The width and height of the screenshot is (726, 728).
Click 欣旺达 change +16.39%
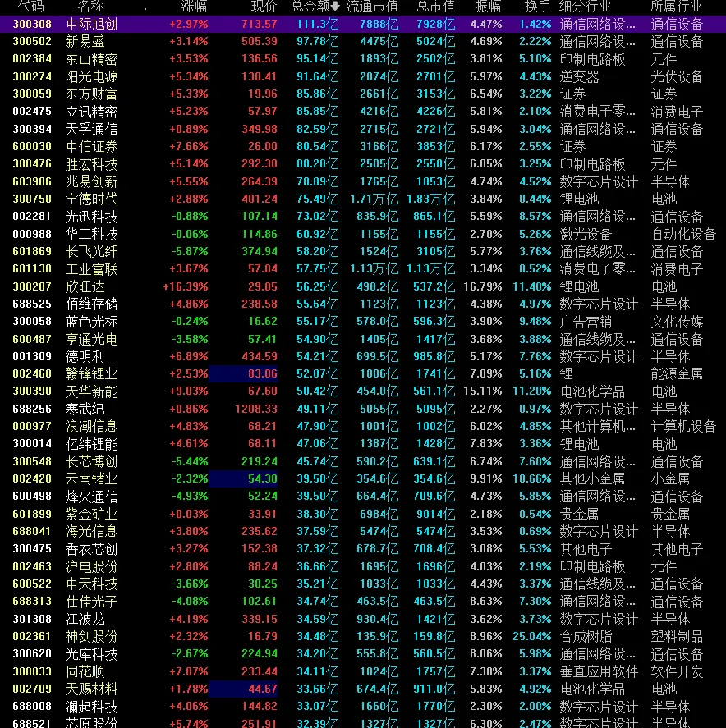(186, 286)
